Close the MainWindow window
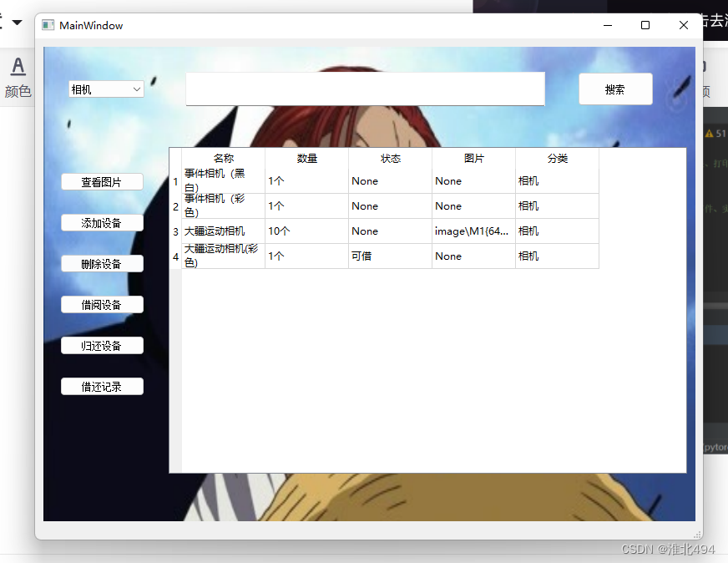 coord(684,26)
